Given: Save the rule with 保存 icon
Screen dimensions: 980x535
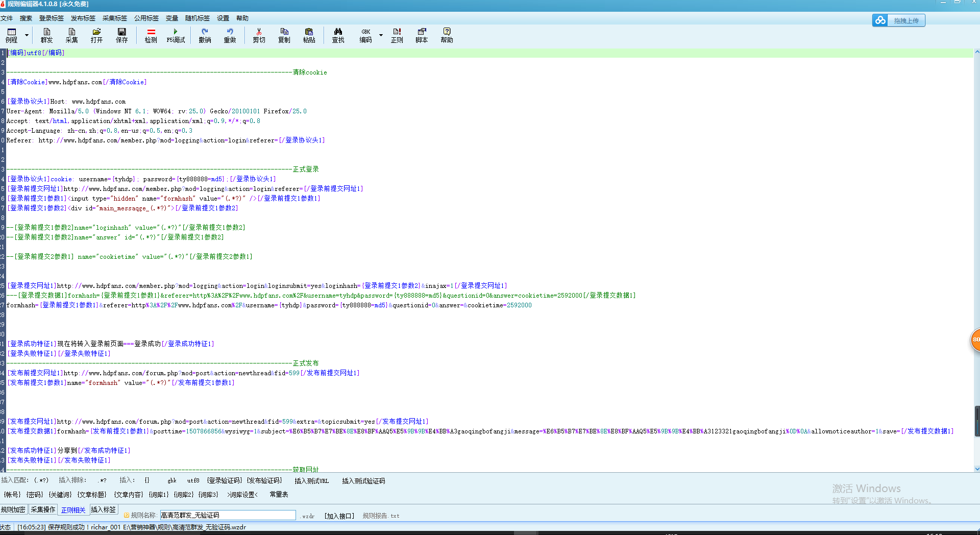Looking at the screenshot, I should [x=121, y=35].
